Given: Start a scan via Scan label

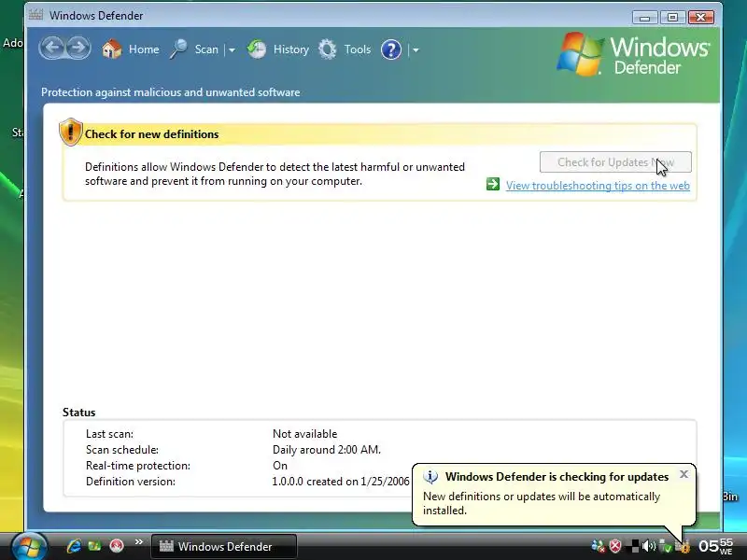Looking at the screenshot, I should tap(206, 49).
